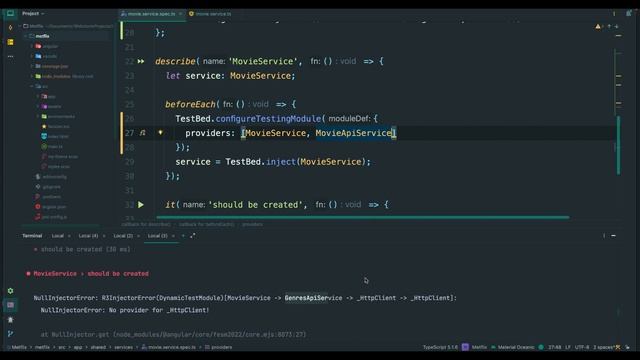Open the Project view dropdown
Viewport: 640px width, 360px height.
(x=33, y=13)
